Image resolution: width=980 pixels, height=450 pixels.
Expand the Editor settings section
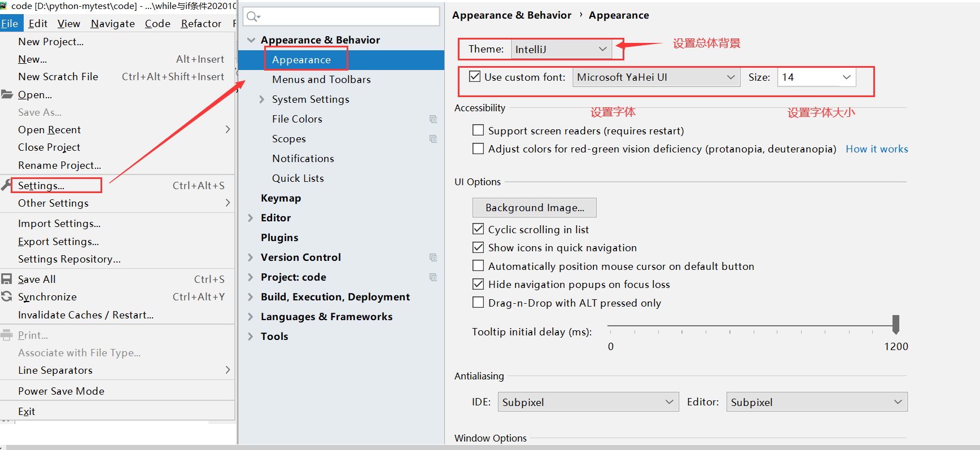pos(251,218)
